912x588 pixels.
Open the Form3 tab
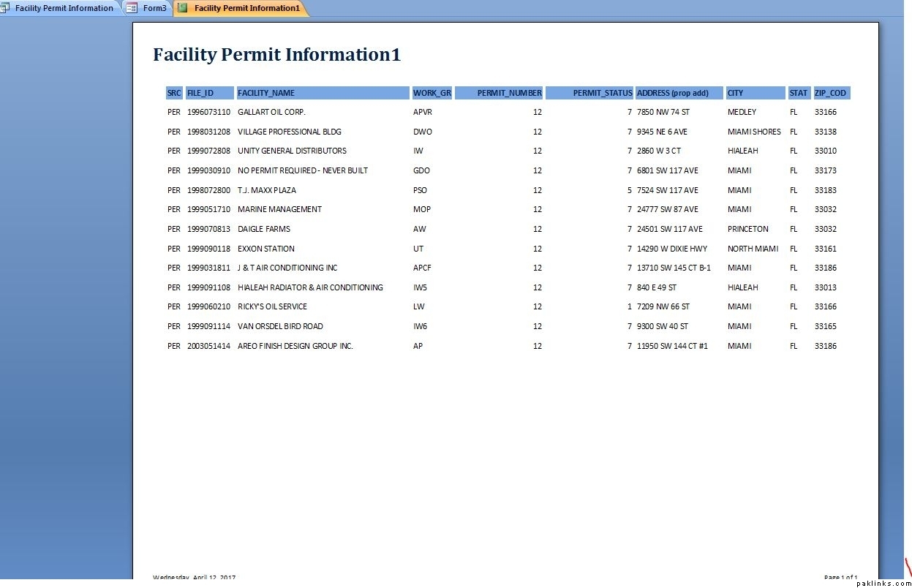[x=154, y=8]
